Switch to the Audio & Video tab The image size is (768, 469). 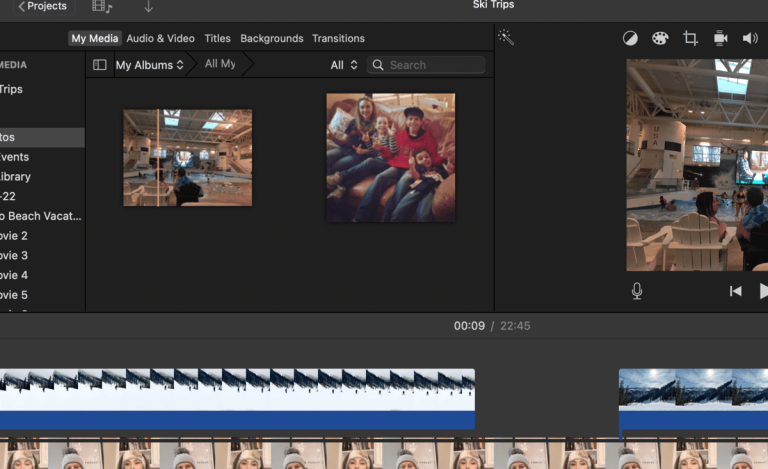[x=160, y=38]
